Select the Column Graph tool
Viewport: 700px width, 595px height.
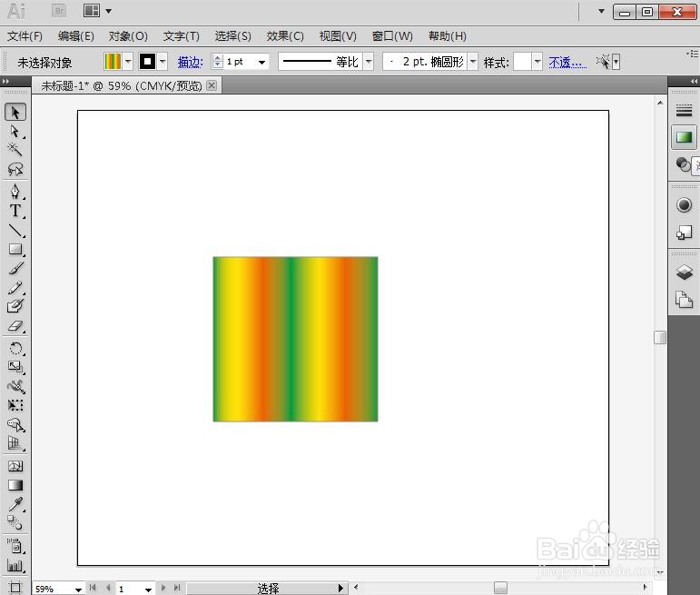pos(15,567)
